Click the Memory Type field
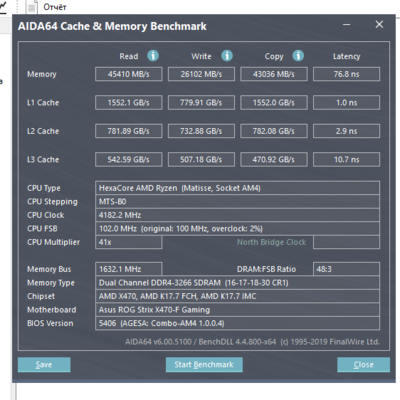 point(237,283)
